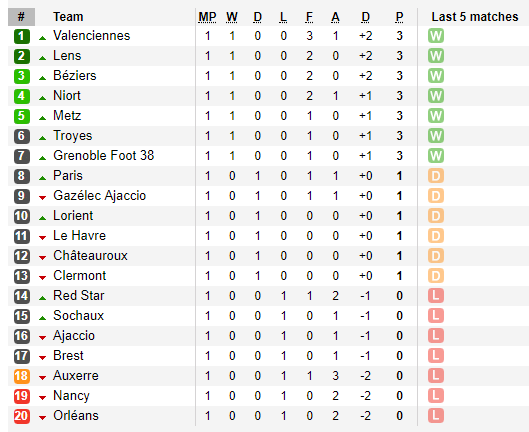Click the orange rank 18 badge
529x432 pixels.
click(22, 376)
